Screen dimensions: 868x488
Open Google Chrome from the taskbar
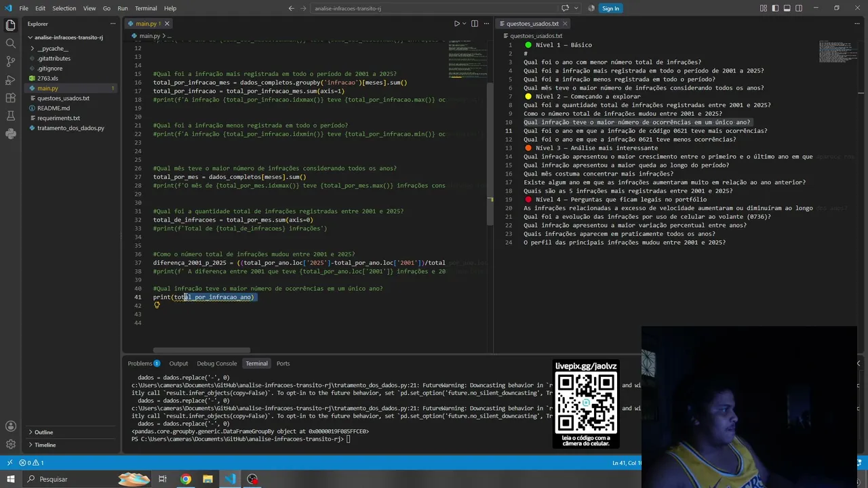(x=185, y=479)
